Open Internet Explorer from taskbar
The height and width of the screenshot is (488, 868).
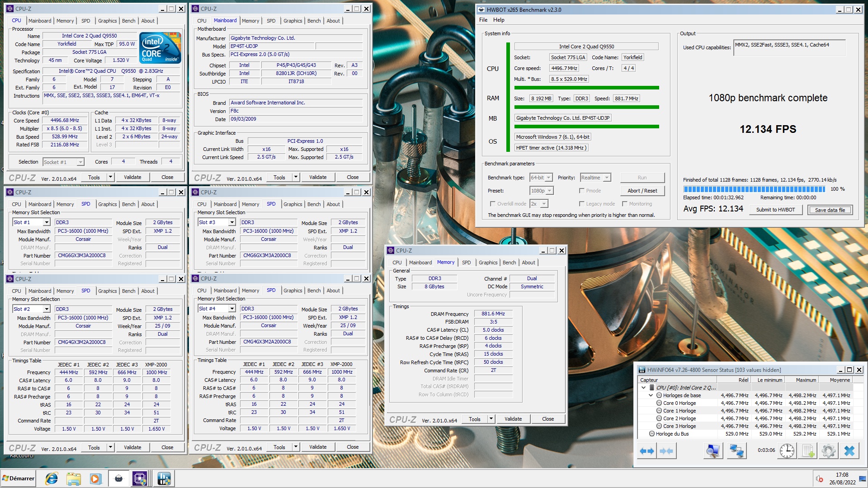52,479
